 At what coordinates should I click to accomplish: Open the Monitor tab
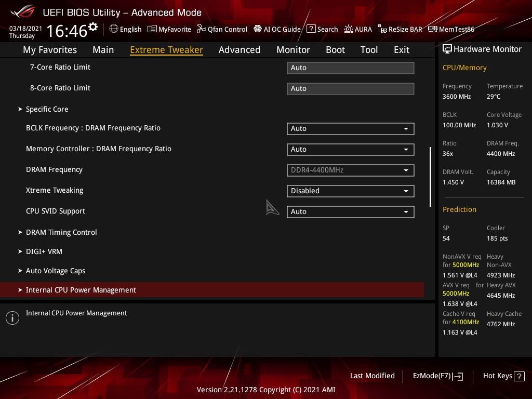[x=293, y=49]
